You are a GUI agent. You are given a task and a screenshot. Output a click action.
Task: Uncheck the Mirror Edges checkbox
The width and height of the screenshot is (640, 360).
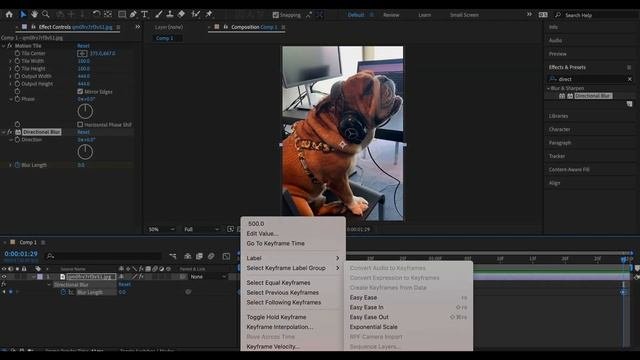tap(80, 91)
